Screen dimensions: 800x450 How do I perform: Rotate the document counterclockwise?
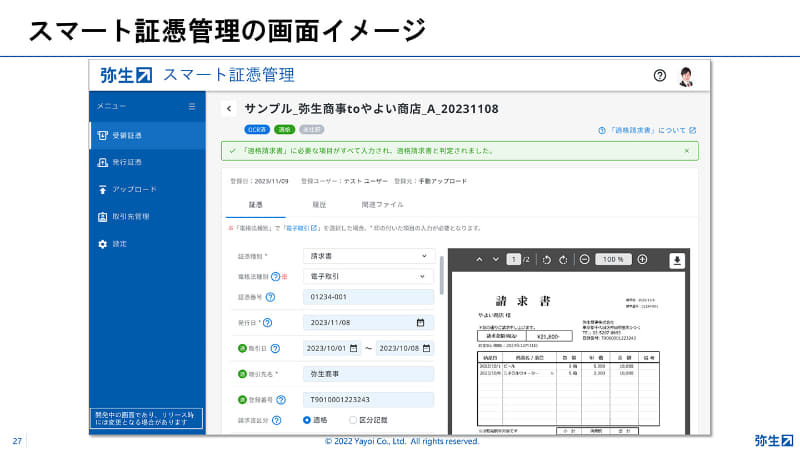pos(546,260)
